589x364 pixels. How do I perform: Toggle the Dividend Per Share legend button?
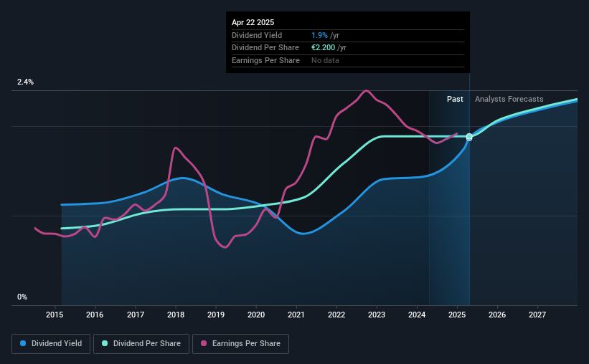pyautogui.click(x=141, y=344)
